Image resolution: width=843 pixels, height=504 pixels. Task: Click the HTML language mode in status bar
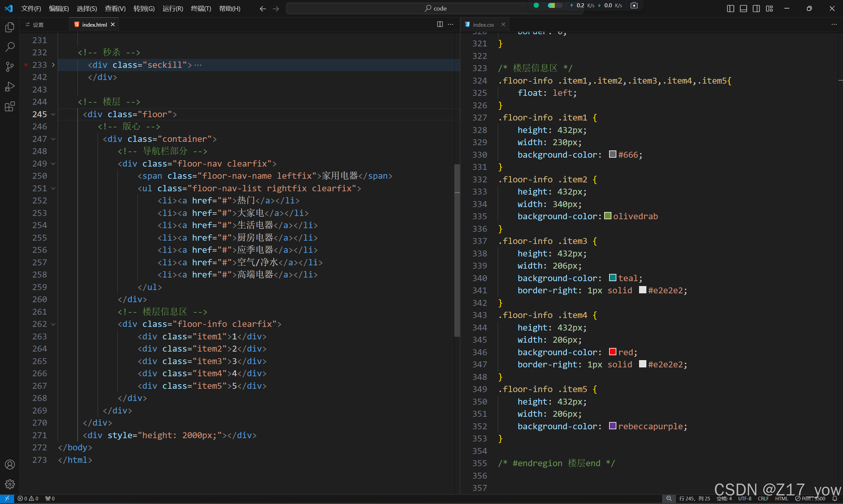(781, 498)
